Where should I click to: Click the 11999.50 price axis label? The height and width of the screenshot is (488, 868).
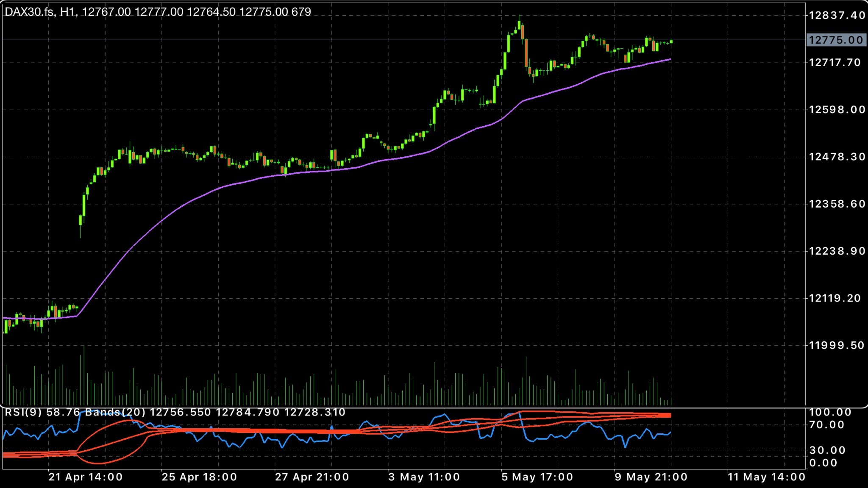(837, 346)
